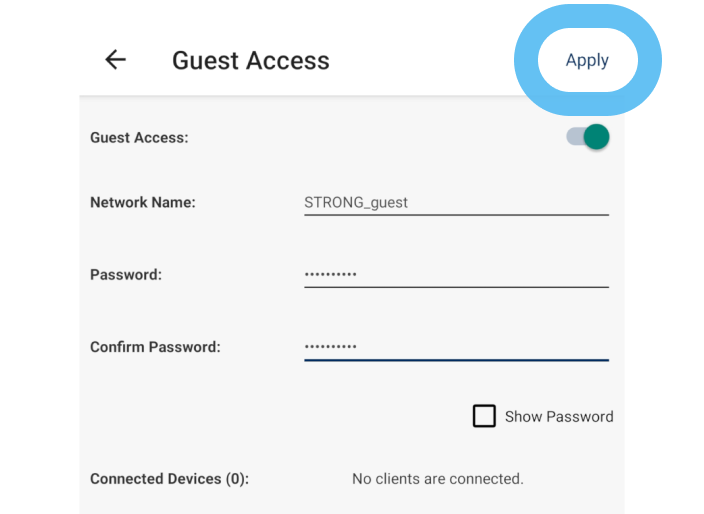Click the 'Confirm Password:' label
The width and height of the screenshot is (704, 514).
(x=155, y=347)
